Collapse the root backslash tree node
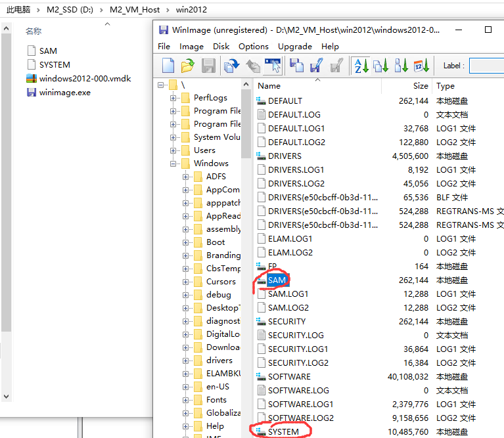 pyautogui.click(x=160, y=85)
